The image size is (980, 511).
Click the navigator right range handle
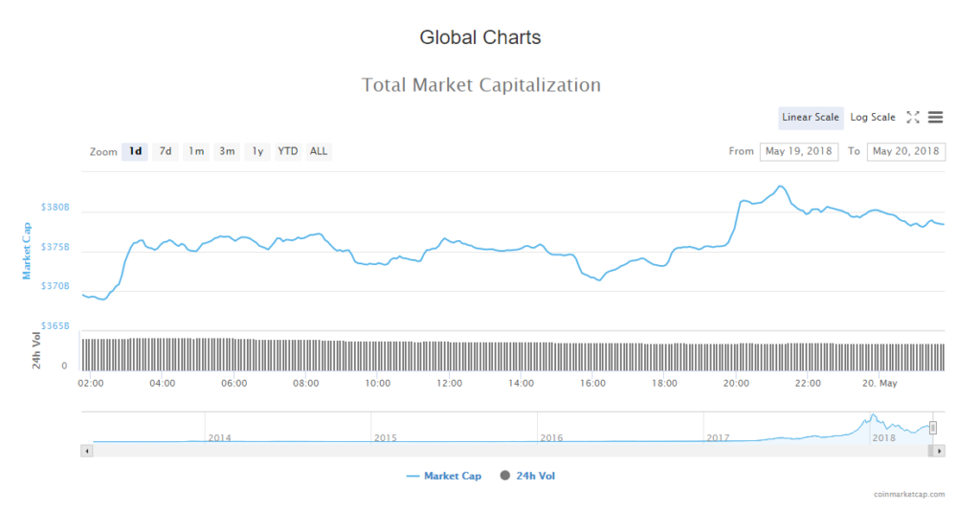tap(933, 428)
